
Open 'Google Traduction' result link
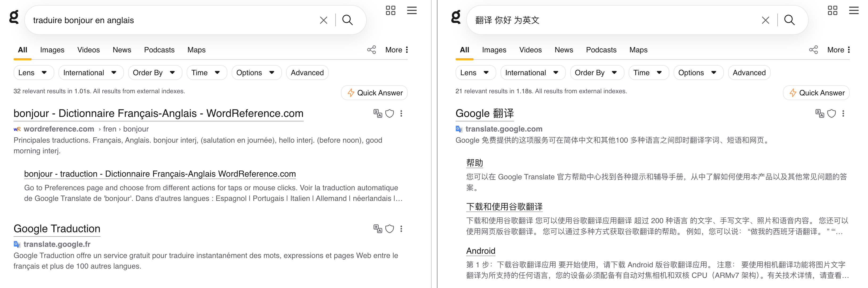pyautogui.click(x=57, y=229)
